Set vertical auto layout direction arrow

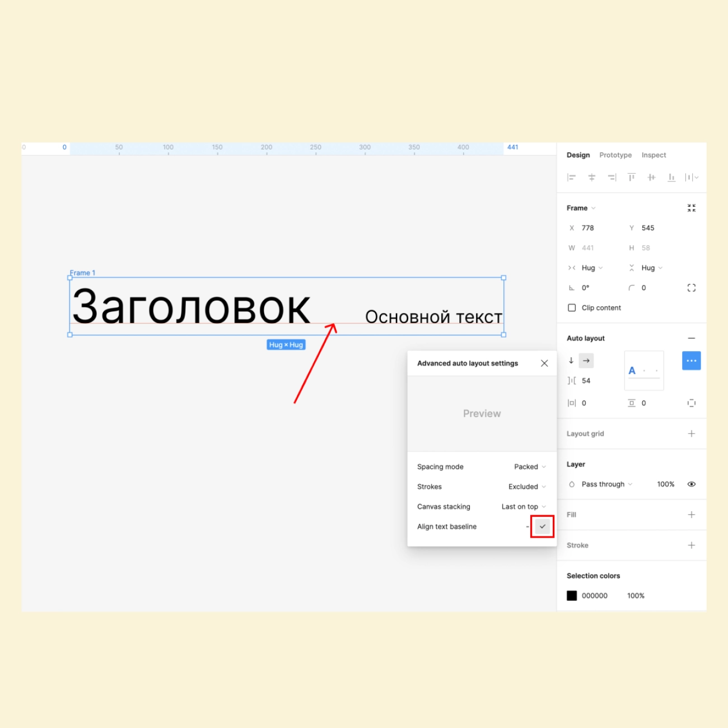(x=571, y=361)
